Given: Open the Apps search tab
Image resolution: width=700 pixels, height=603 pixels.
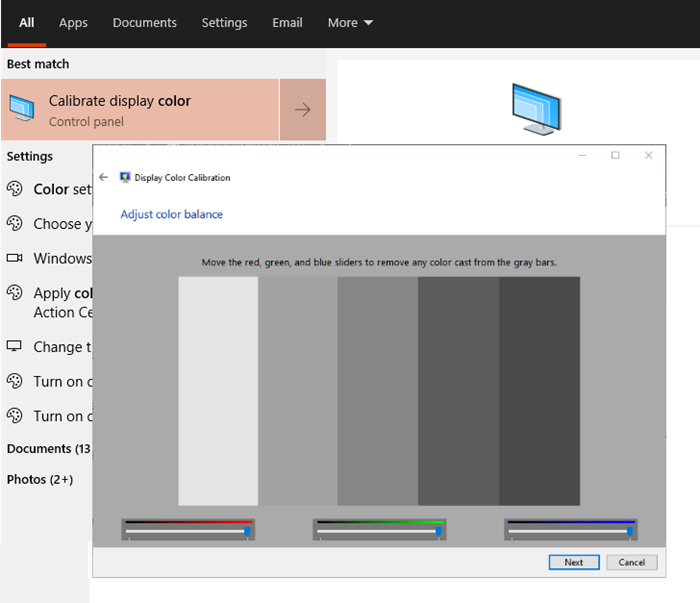Looking at the screenshot, I should pos(73,23).
